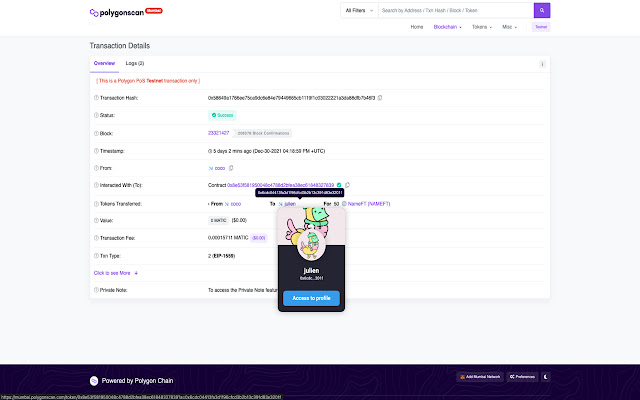This screenshot has width=640, height=400.
Task: Expand the Blockchain menu
Action: tap(447, 27)
